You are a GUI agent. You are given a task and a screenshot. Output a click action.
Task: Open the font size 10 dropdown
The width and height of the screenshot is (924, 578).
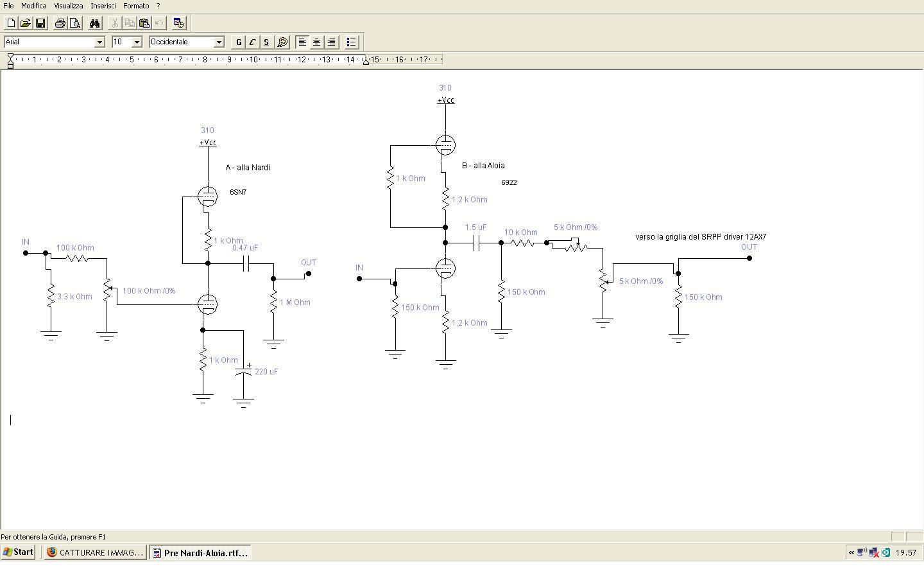137,42
